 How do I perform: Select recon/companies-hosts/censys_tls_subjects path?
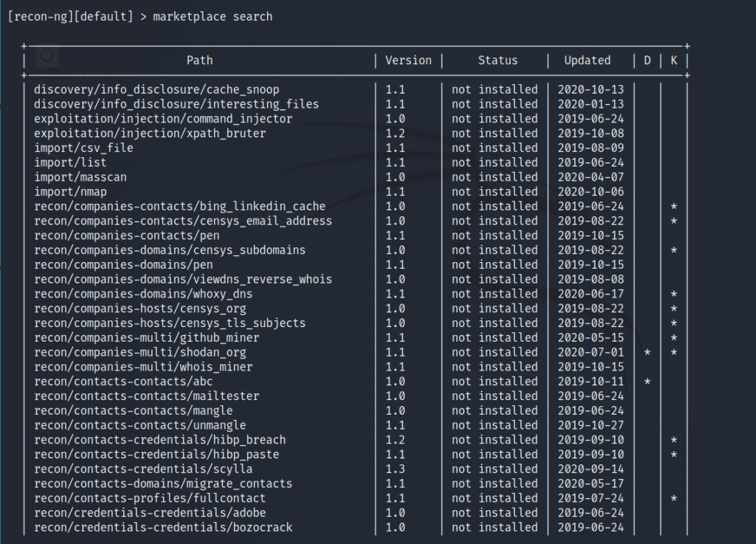(x=170, y=323)
